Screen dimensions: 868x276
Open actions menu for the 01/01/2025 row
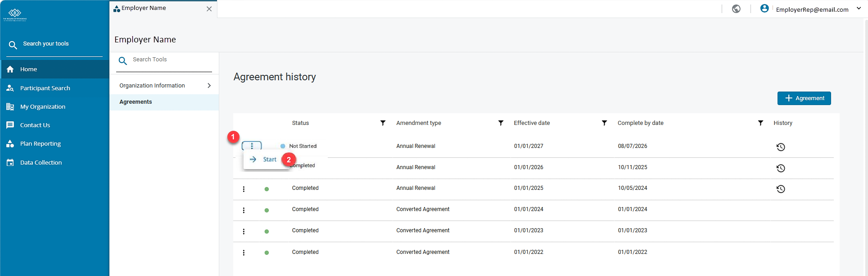coord(244,189)
